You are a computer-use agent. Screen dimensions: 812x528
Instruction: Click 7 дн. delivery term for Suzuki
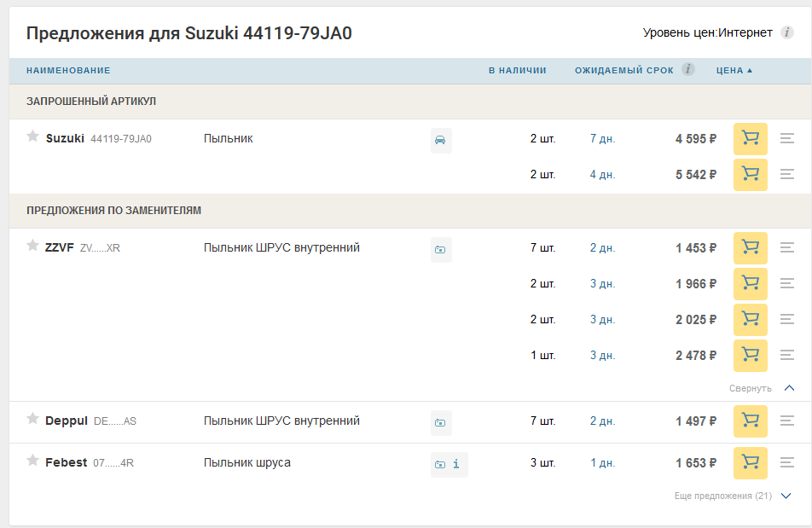[x=602, y=139]
